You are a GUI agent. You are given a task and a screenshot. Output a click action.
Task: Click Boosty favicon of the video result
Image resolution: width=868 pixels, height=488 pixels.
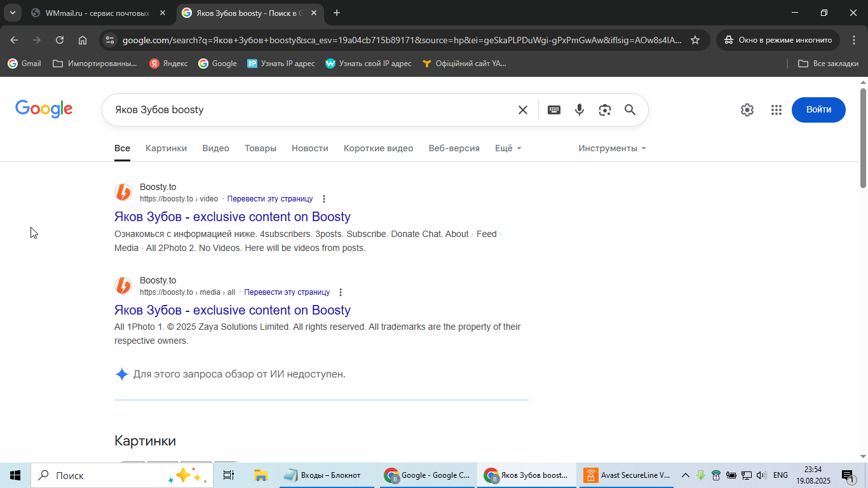[123, 192]
